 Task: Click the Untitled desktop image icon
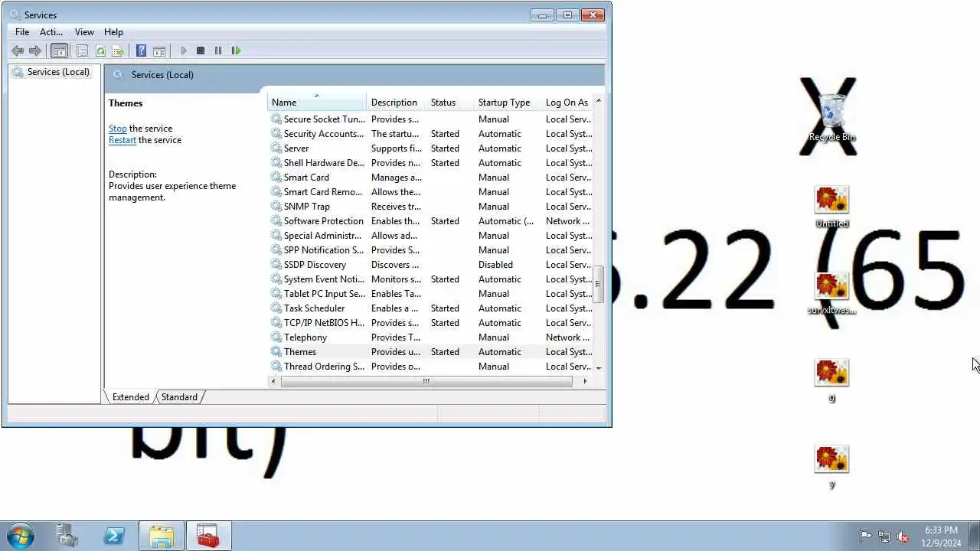click(832, 207)
